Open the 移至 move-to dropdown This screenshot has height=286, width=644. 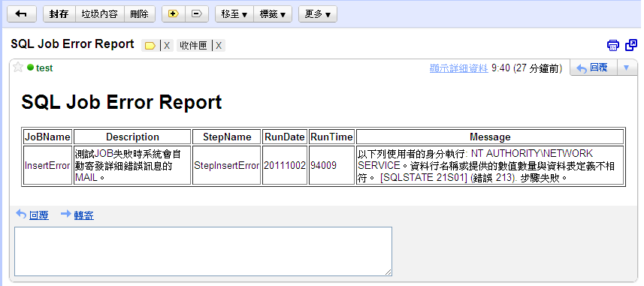234,14
